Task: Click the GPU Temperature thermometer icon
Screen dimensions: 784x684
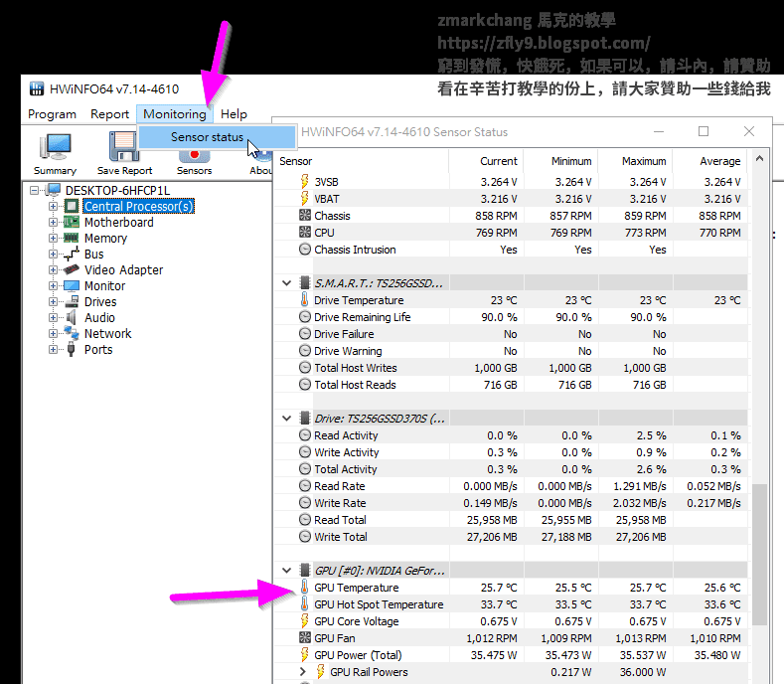Action: 304,587
